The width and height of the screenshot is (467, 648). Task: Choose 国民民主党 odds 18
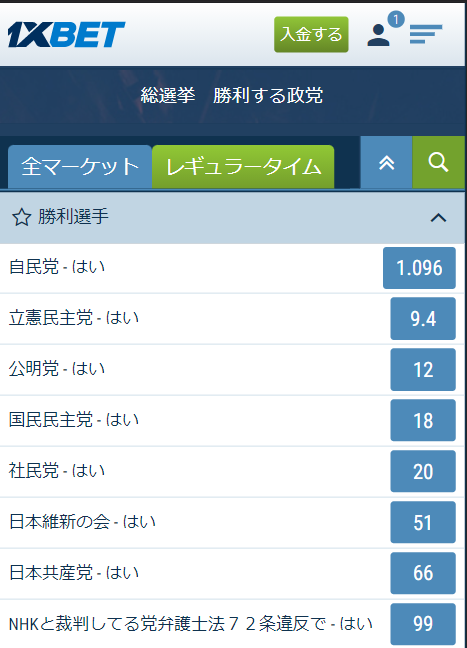[423, 420]
